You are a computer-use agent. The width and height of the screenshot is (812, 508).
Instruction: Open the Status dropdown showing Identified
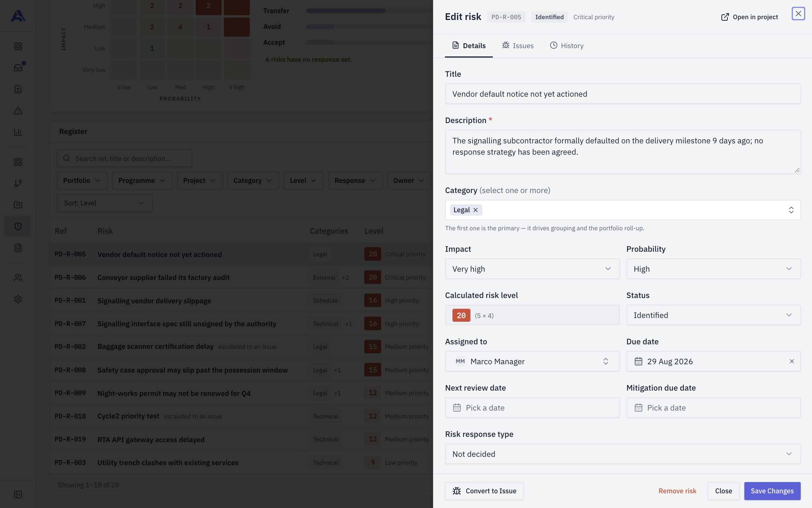[x=714, y=315]
